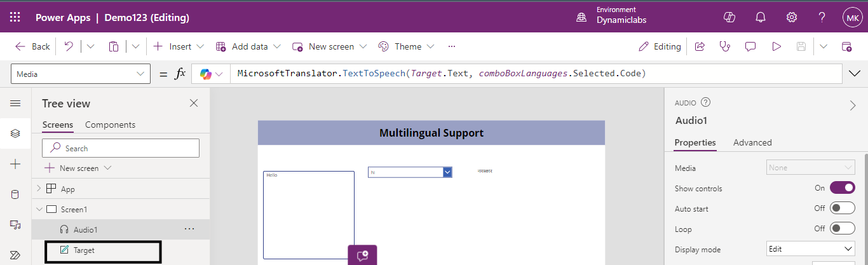Open the settings gear icon
This screenshot has height=265, width=868.
pyautogui.click(x=791, y=17)
